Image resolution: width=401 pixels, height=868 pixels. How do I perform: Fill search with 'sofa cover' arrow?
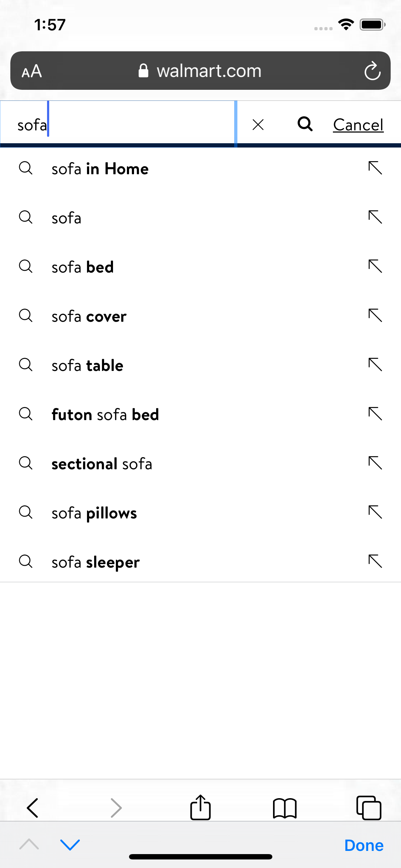(x=375, y=315)
